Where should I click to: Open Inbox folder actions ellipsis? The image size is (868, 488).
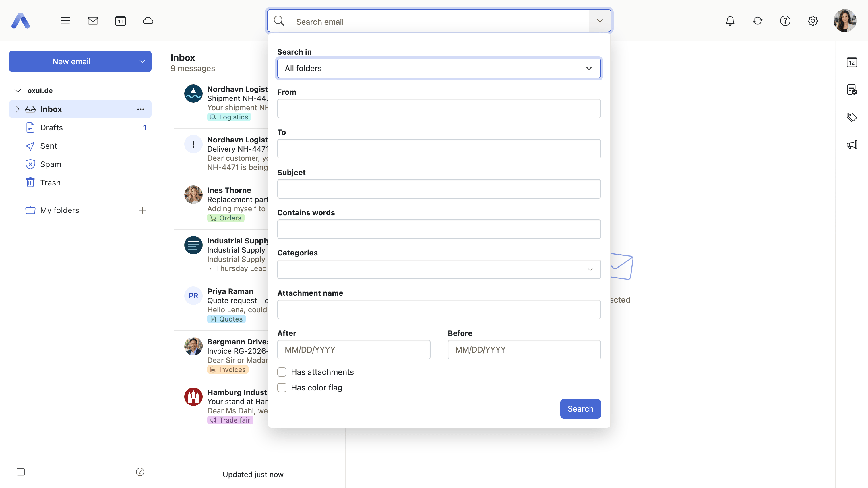pyautogui.click(x=141, y=109)
